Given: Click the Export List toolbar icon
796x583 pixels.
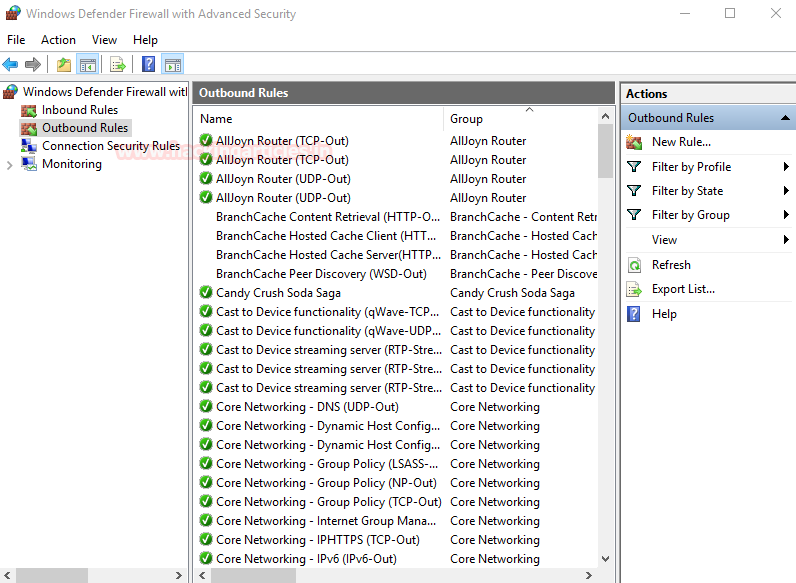Looking at the screenshot, I should (118, 64).
